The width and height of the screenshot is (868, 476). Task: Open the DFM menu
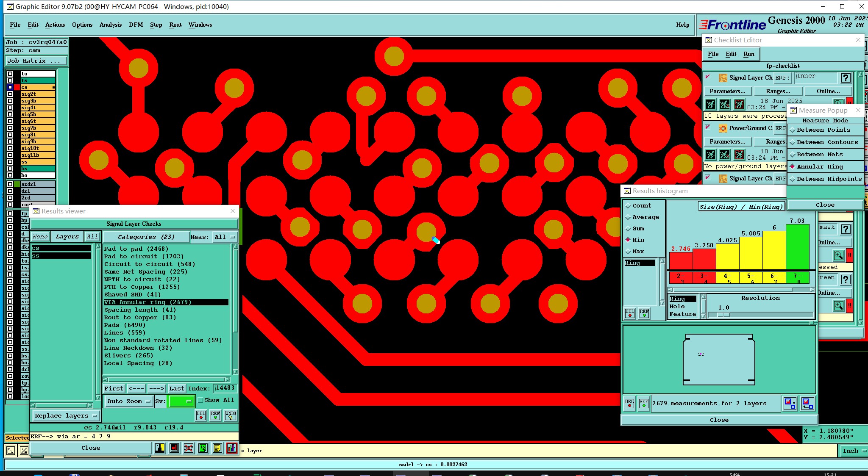(136, 25)
